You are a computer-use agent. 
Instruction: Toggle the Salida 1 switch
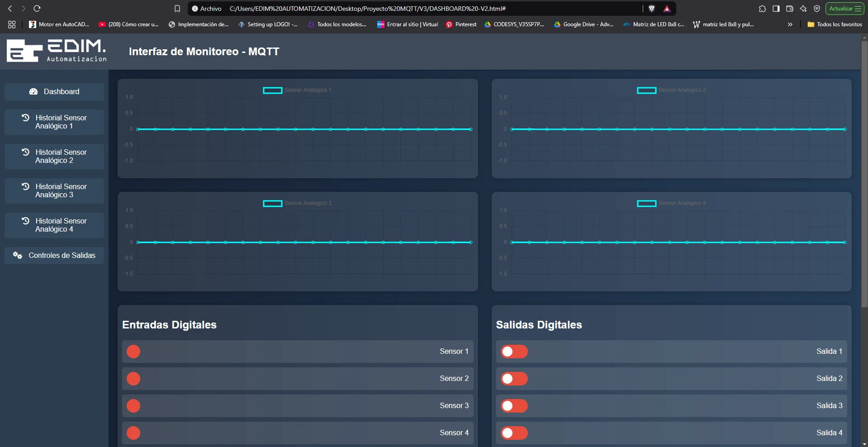click(x=514, y=352)
